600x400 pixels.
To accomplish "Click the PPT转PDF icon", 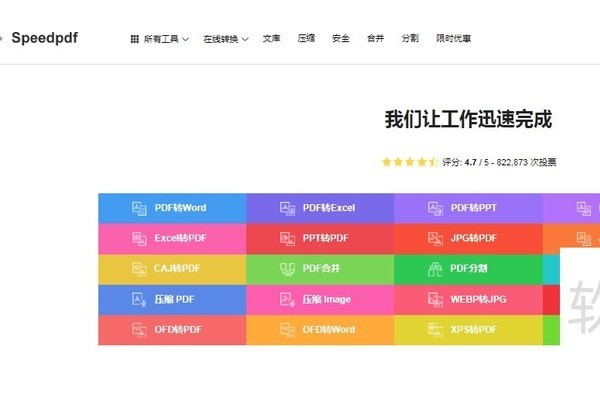I will point(287,239).
